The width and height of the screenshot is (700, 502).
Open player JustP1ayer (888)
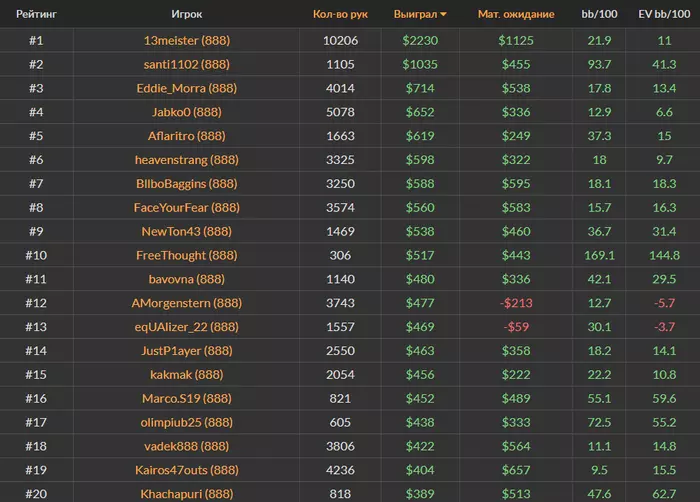coord(187,351)
